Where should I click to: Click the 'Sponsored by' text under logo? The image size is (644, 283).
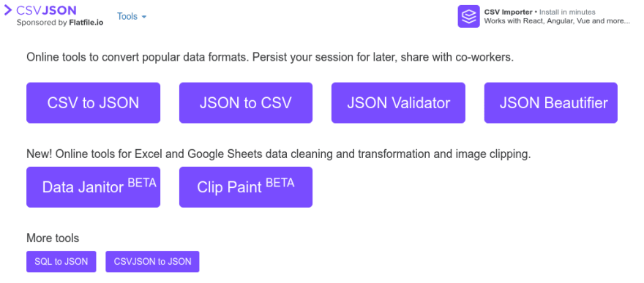(x=42, y=23)
